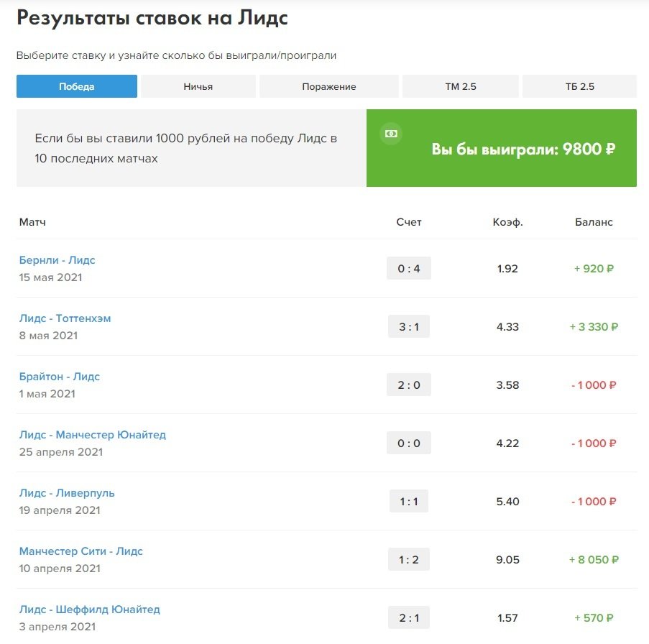Screen dimensions: 649x644
Task: Open Лидс - Шеффилд Юнайтед match
Action: 90,609
